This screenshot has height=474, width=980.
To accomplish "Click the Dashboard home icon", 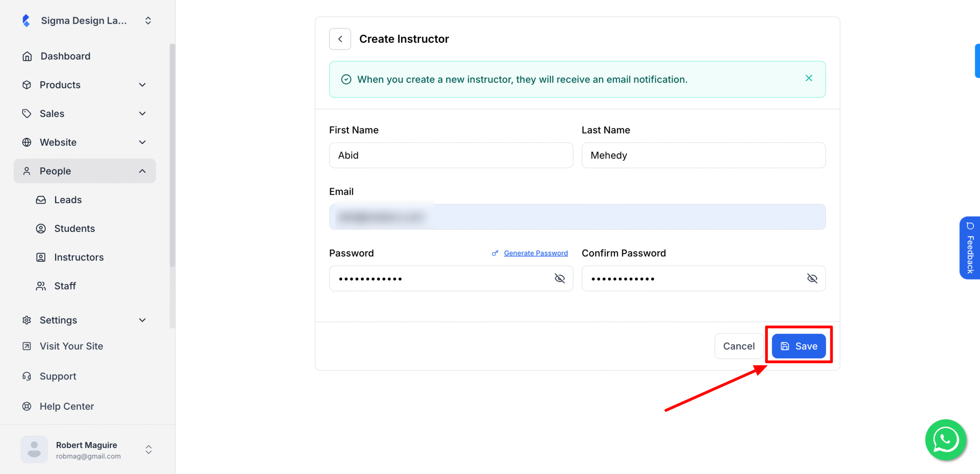I will [27, 56].
